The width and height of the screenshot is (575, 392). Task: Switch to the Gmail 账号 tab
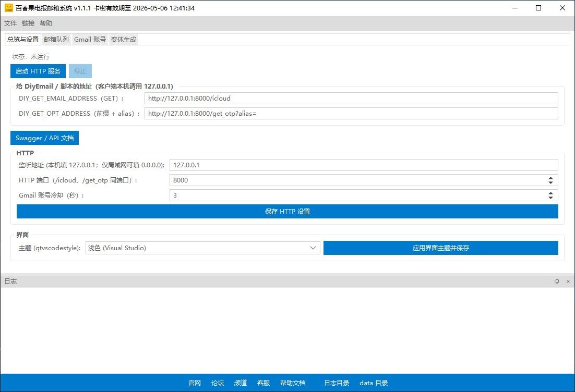90,40
